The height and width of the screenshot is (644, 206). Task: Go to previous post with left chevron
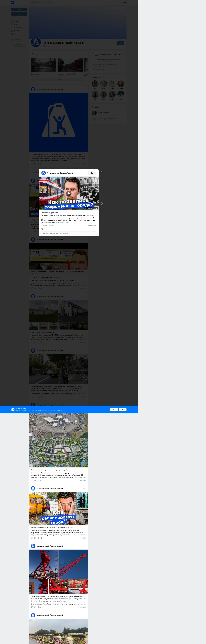(36, 204)
